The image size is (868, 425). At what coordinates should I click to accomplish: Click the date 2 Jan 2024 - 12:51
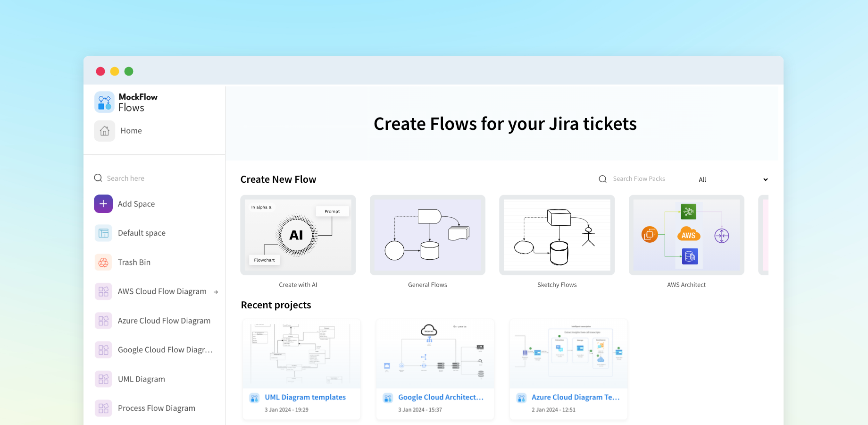553,410
